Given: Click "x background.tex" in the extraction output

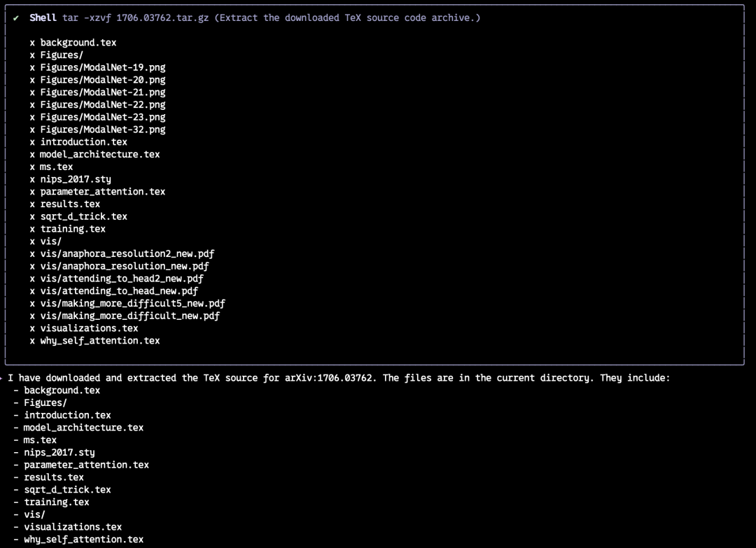Looking at the screenshot, I should pos(73,43).
